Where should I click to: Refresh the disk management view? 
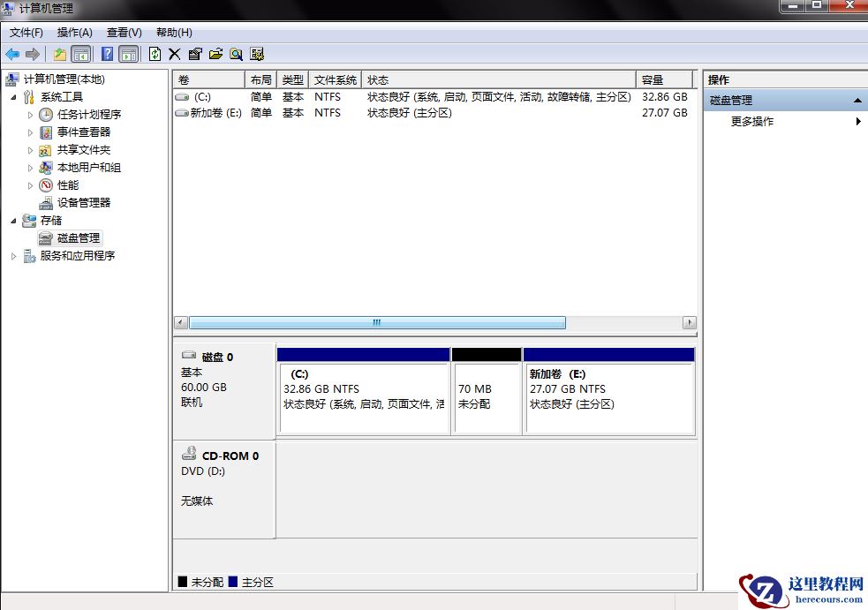click(x=155, y=53)
